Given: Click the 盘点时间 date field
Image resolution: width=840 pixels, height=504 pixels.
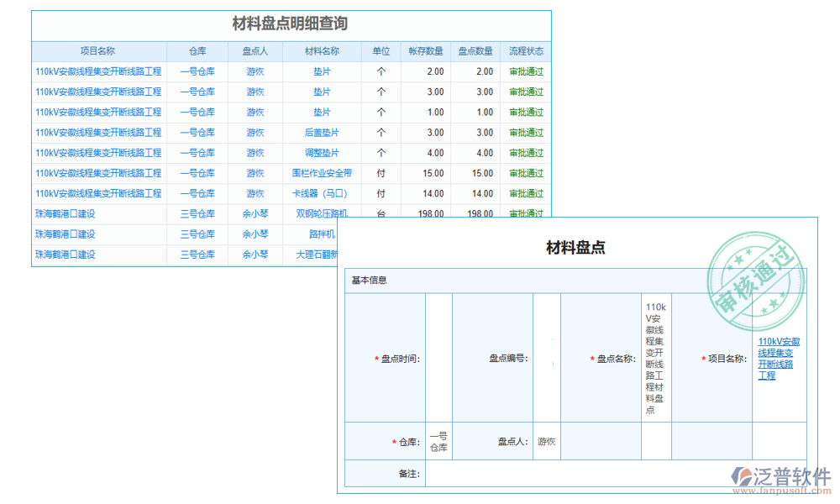Looking at the screenshot, I should point(437,360).
